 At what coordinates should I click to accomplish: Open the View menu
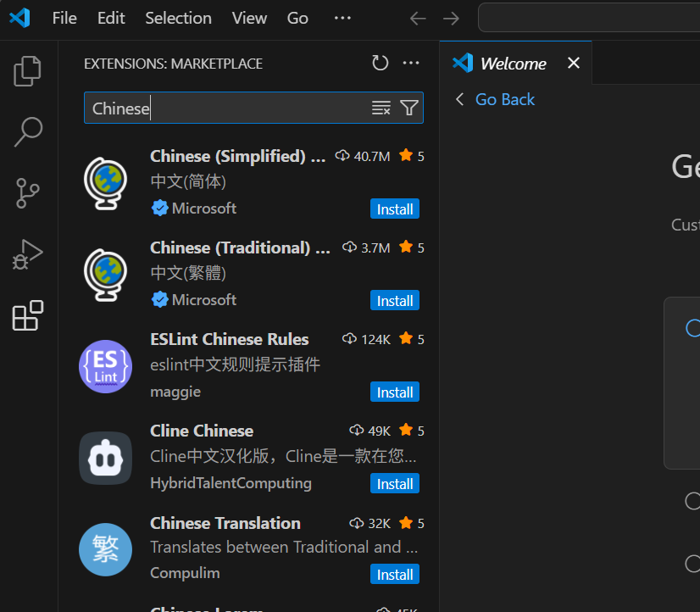(249, 19)
